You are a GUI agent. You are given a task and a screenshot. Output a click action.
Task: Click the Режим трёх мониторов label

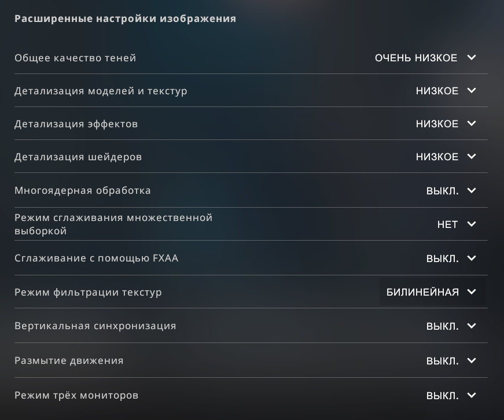coord(76,396)
